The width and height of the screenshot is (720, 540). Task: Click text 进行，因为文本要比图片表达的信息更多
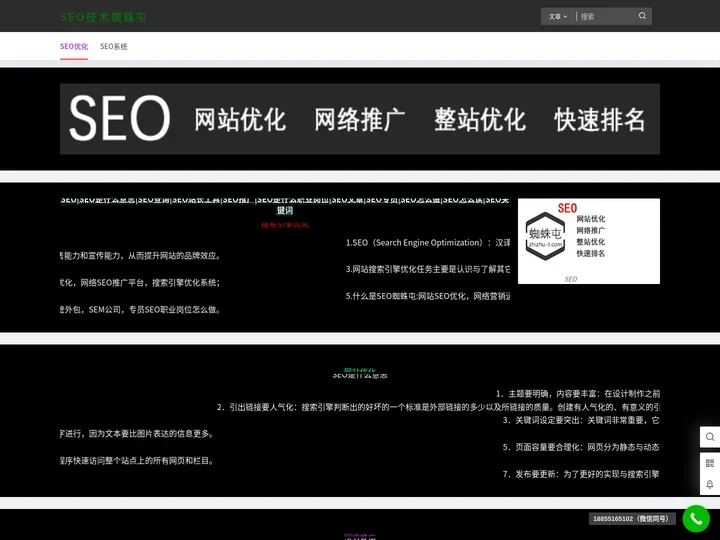[137, 433]
